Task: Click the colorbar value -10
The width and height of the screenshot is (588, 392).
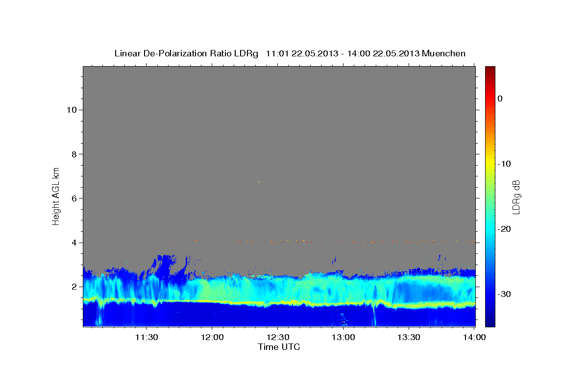Action: [x=505, y=164]
